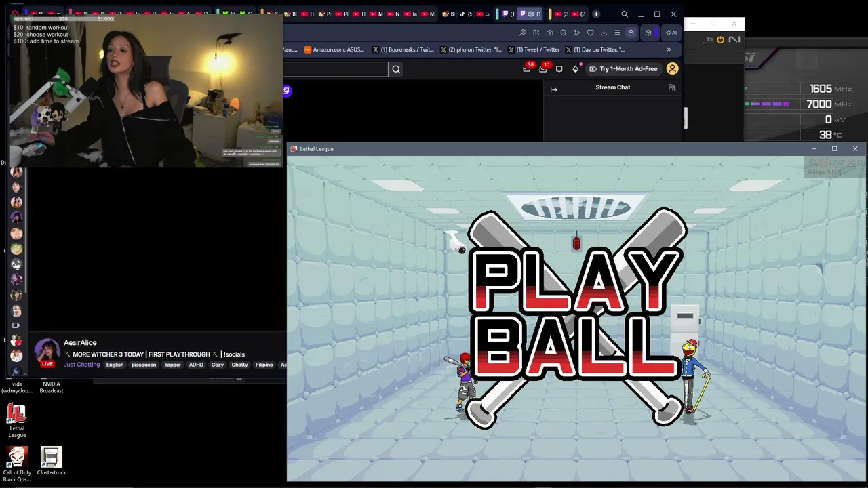The height and width of the screenshot is (488, 868).
Task: Click the 1605 MHz value in overlay
Action: coord(821,89)
